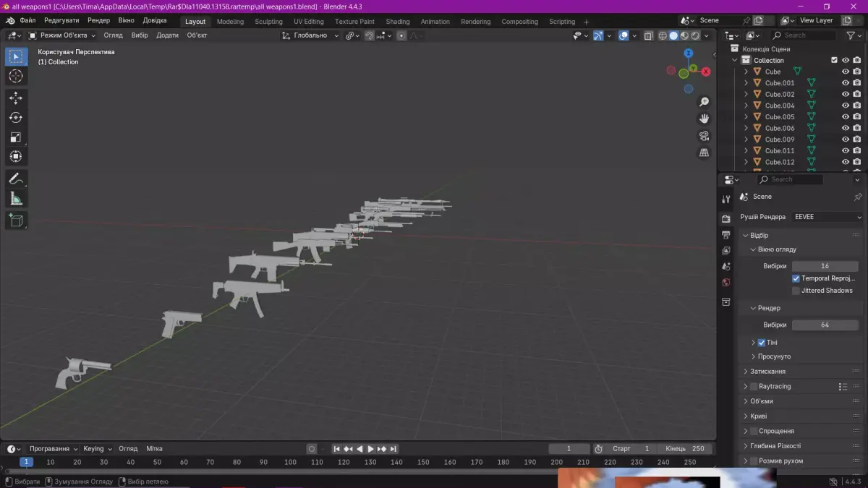Open the Файл menu

coord(28,21)
